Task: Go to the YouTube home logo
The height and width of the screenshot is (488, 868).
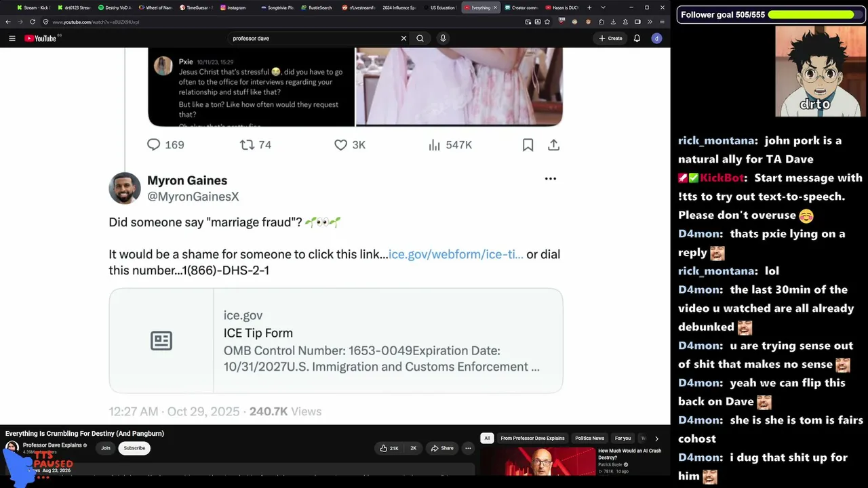Action: [x=40, y=39]
